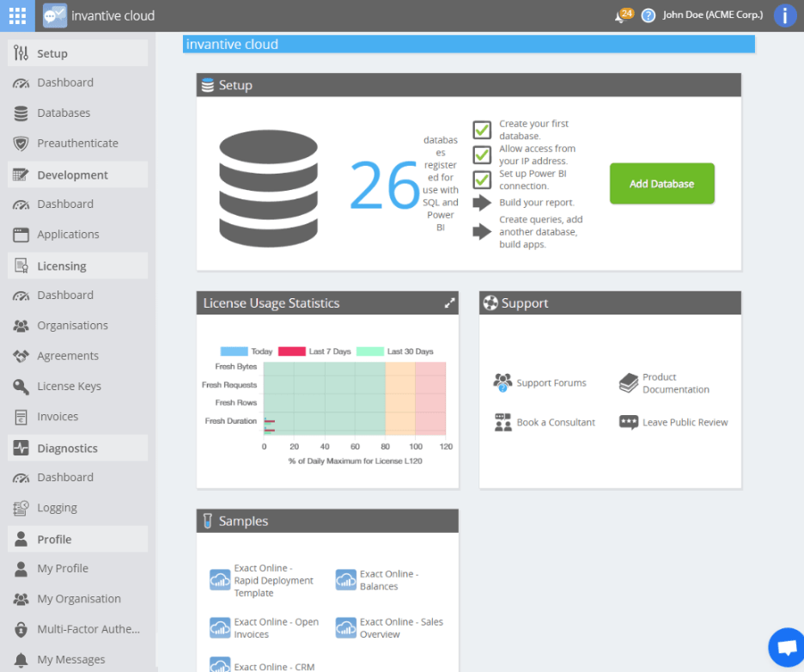The height and width of the screenshot is (672, 804).
Task: Toggle the 'Create your first database' checkbox
Action: 480,127
